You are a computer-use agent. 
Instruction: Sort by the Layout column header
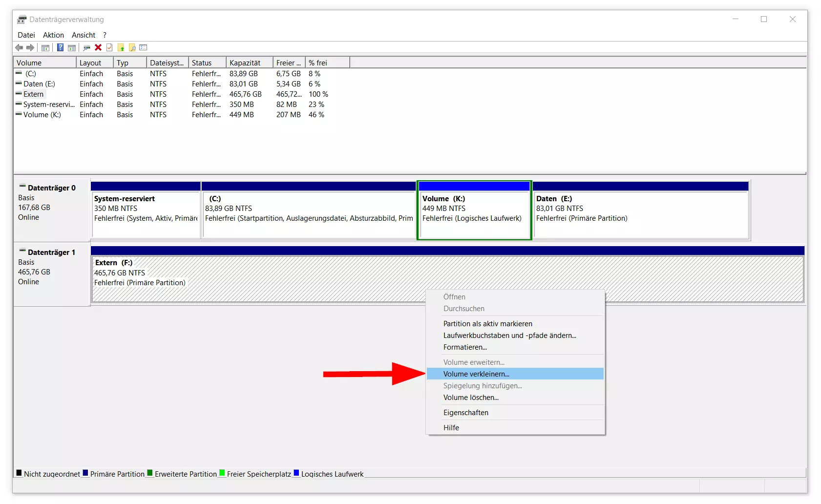[x=95, y=63]
